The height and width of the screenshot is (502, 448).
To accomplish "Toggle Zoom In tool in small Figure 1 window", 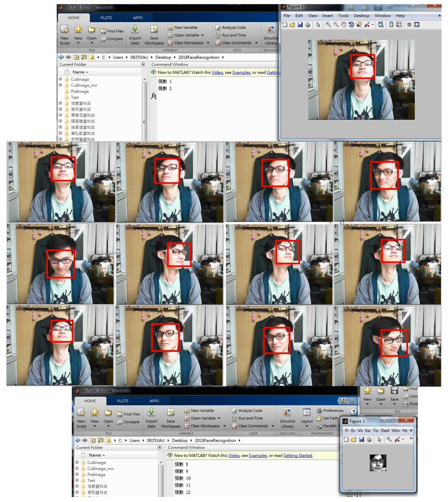I will pos(389,440).
